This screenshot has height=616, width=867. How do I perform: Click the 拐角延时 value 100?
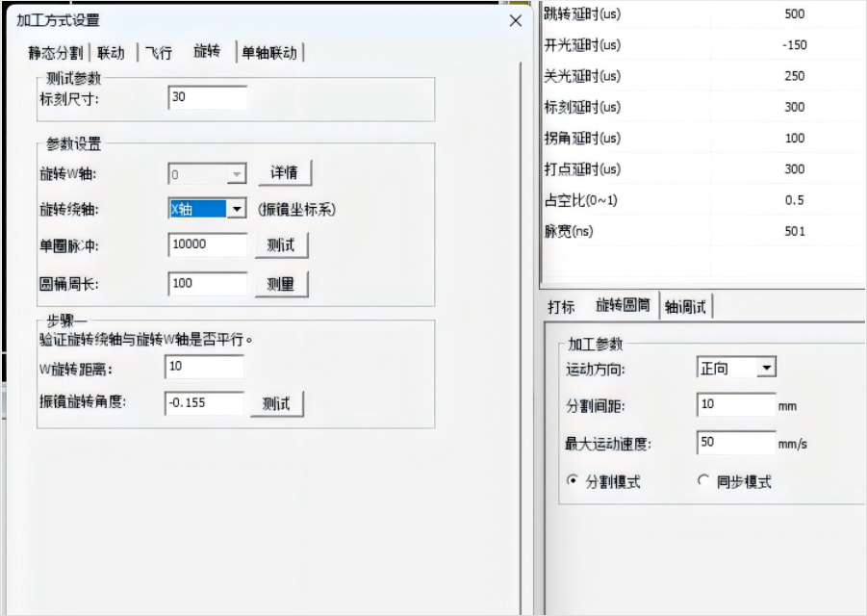(795, 138)
